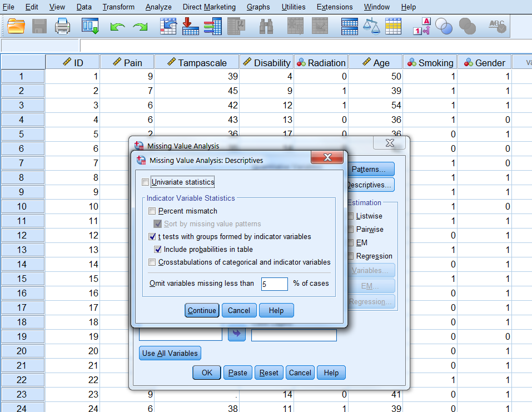The height and width of the screenshot is (412, 532).
Task: Open the Analyze menu
Action: (x=158, y=7)
